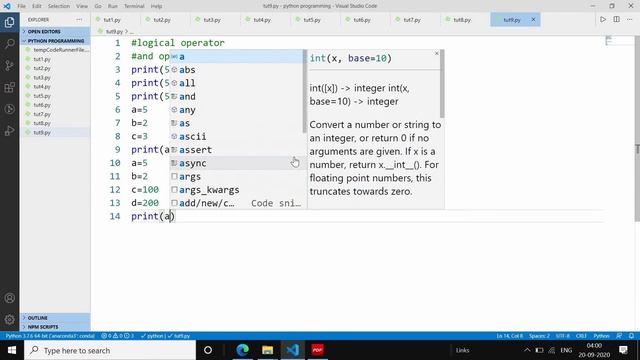The height and width of the screenshot is (360, 640).
Task: Select the 'args_kwargs' snippet suggestion
Action: point(237,190)
